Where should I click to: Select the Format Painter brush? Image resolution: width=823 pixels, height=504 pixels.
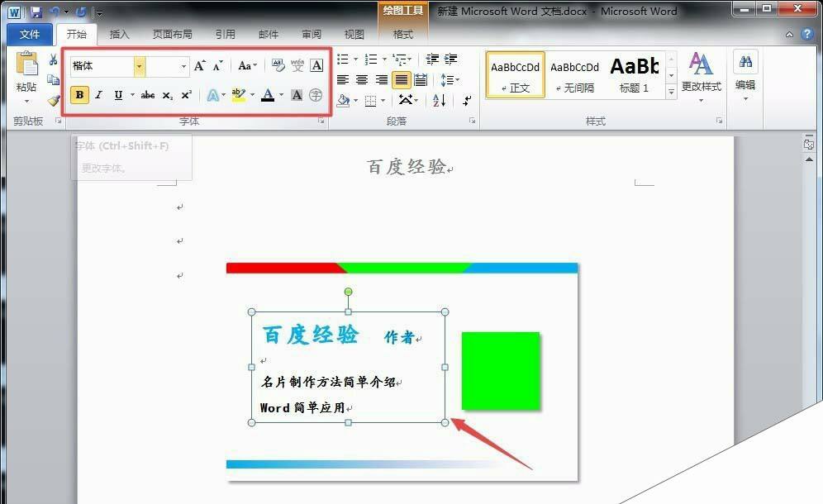(x=53, y=100)
